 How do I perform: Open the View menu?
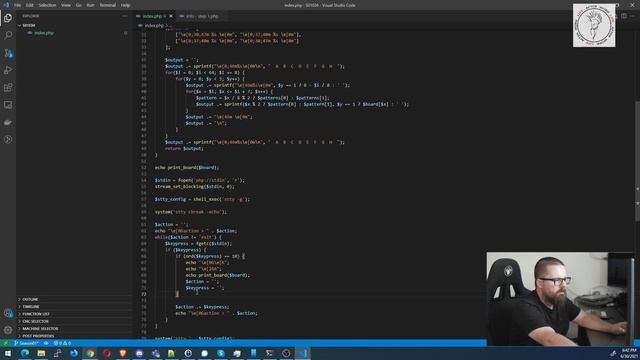point(66,5)
